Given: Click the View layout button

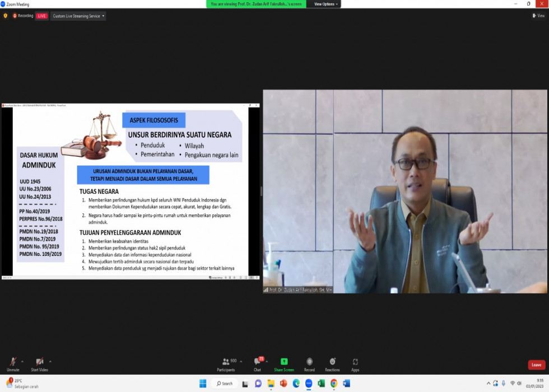Looking at the screenshot, I should pyautogui.click(x=538, y=16).
